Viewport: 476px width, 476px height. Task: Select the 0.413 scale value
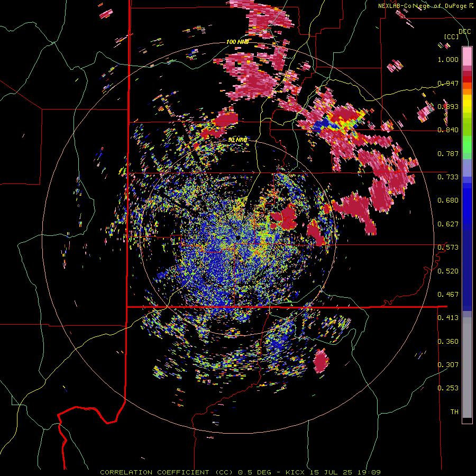448,318
